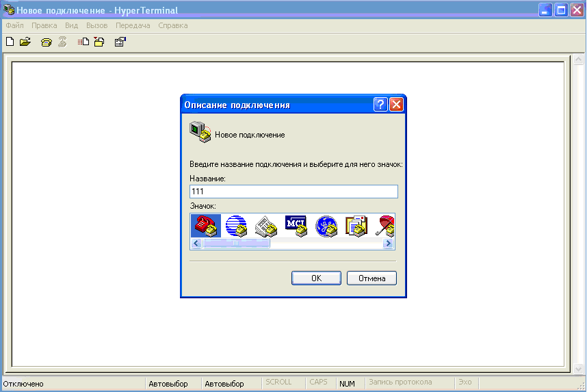Screen dimensions: 587x392
Task: Click the first Автовыбор status cell
Action: click(x=168, y=384)
